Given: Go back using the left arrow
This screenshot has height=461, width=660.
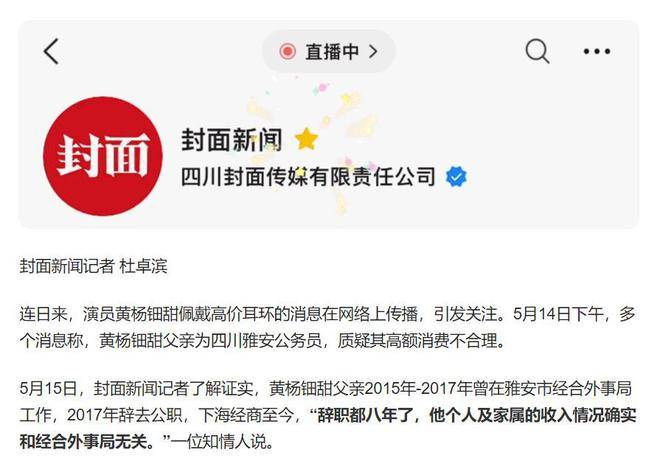Looking at the screenshot, I should click(x=51, y=51).
